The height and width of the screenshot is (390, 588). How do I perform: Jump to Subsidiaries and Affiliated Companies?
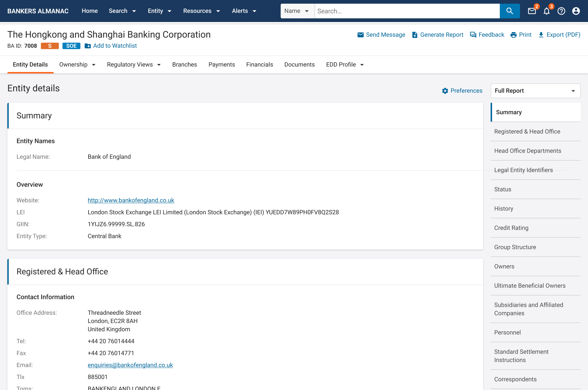pos(535,309)
